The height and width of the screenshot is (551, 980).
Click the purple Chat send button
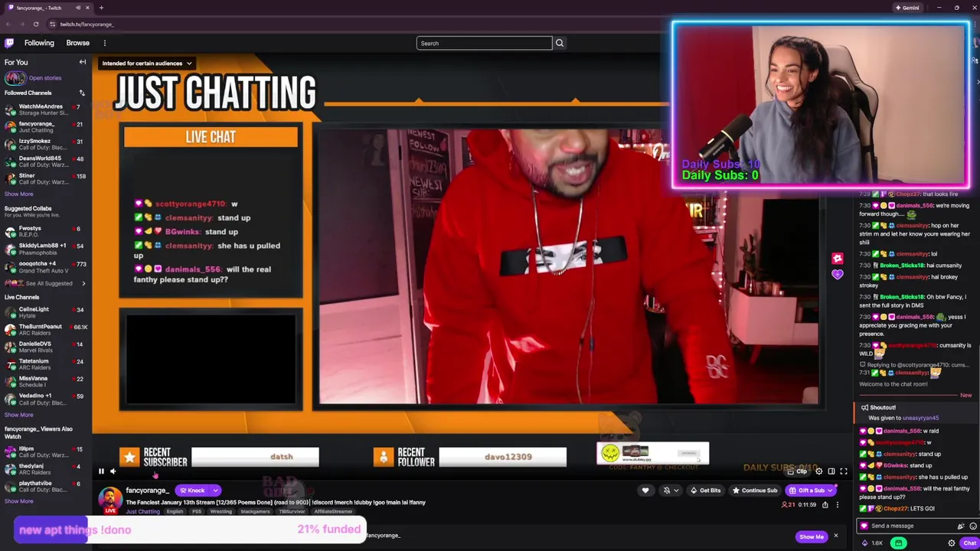969,543
